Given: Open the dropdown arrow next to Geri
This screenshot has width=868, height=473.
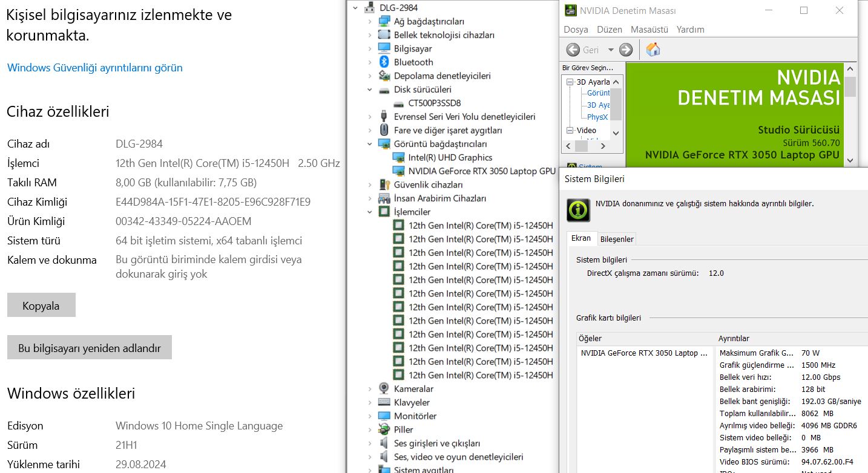Looking at the screenshot, I should (610, 50).
